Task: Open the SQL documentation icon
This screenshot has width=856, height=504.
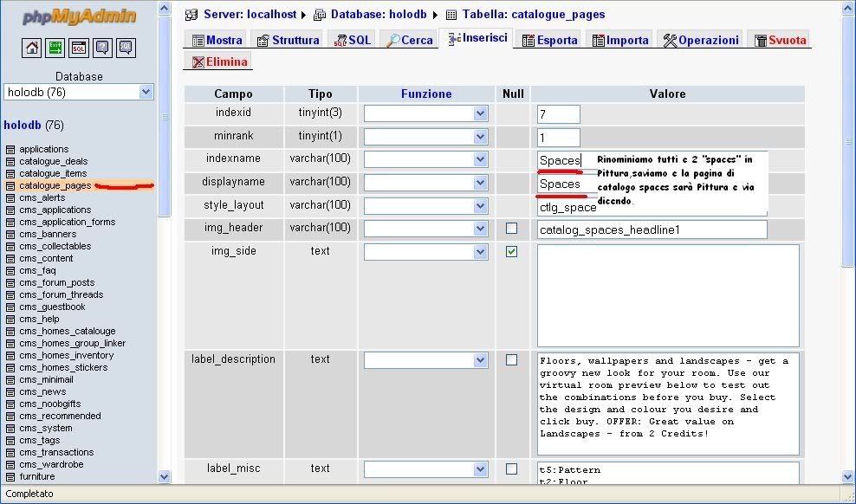Action: (x=126, y=48)
